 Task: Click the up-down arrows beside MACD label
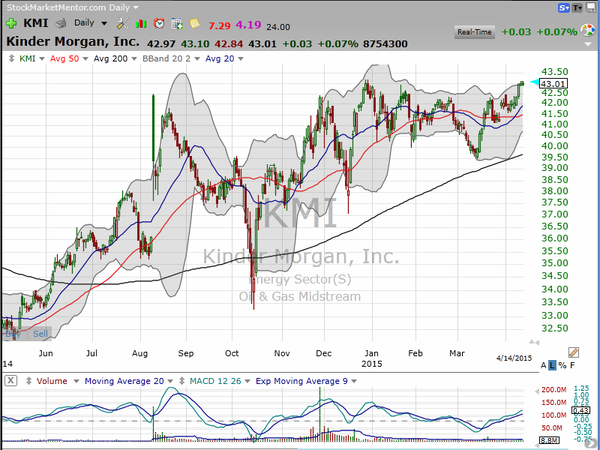182,381
